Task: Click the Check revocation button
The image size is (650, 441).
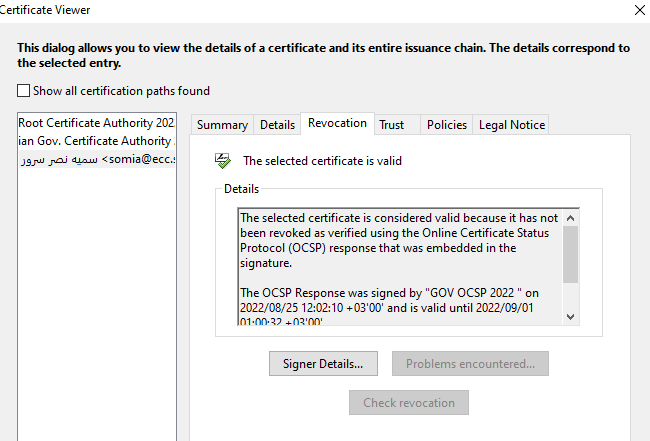Action: [407, 403]
